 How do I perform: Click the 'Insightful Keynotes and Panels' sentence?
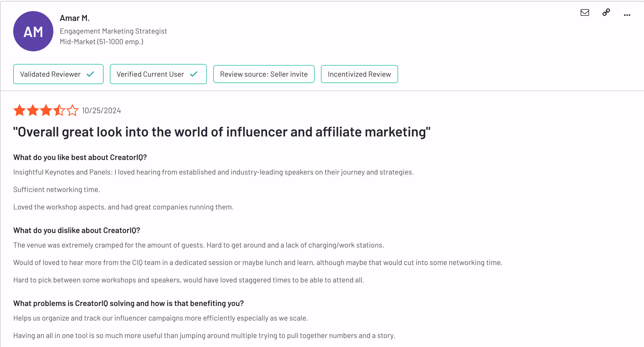[x=213, y=172]
